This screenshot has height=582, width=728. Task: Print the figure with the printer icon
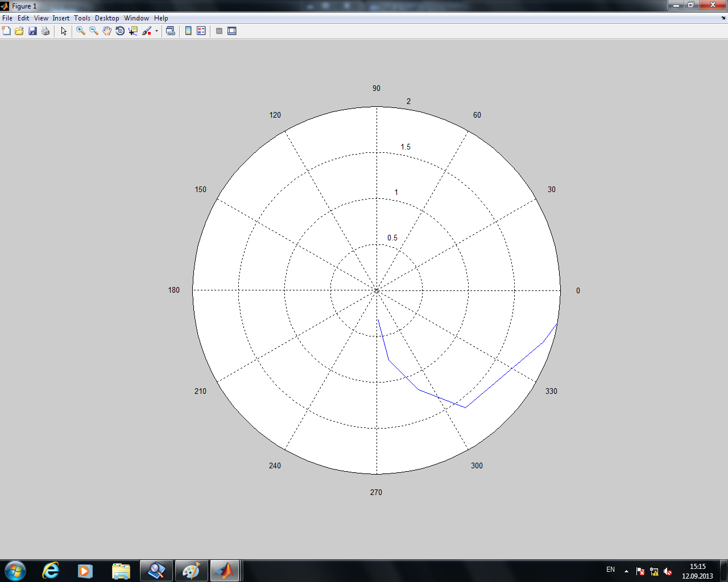click(45, 31)
